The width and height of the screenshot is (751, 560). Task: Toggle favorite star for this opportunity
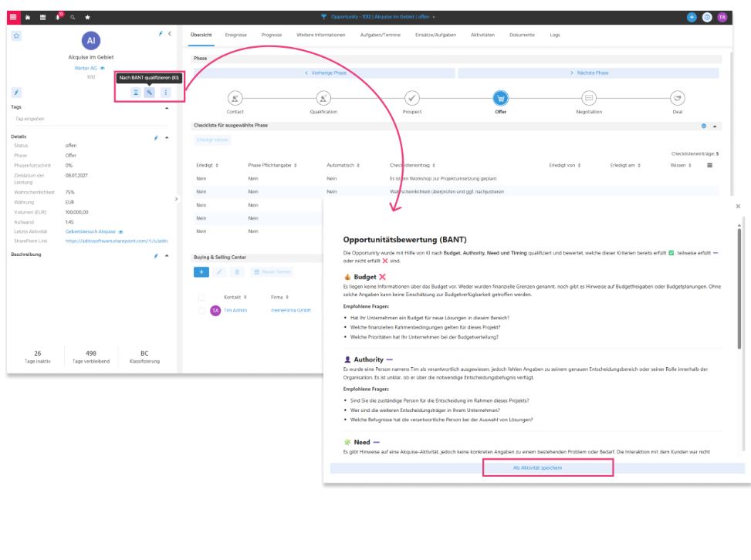click(x=16, y=36)
